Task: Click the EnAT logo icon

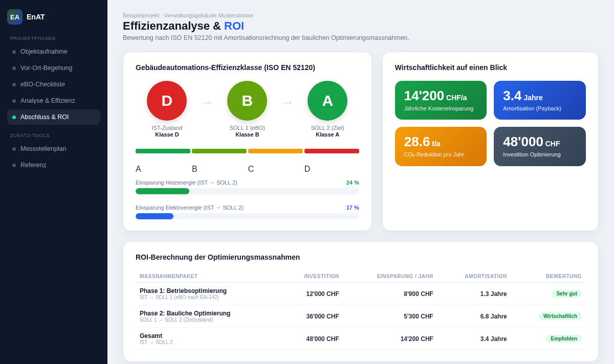Action: [15, 17]
